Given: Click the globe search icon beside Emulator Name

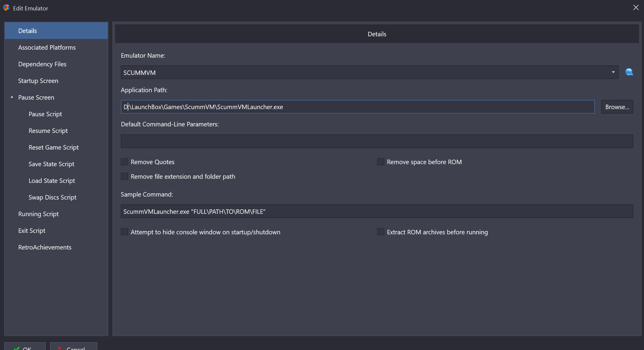Looking at the screenshot, I should click(x=629, y=72).
